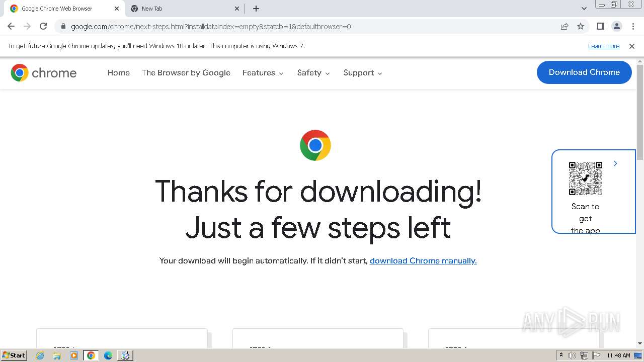Open the Home menu item
Viewport: 644px width, 362px height.
[119, 73]
